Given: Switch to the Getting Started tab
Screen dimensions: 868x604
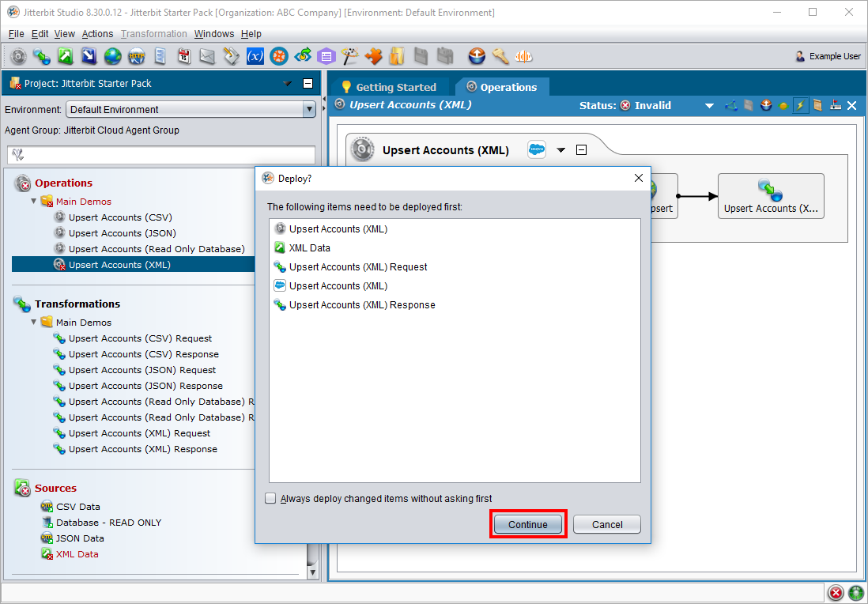Looking at the screenshot, I should pyautogui.click(x=389, y=87).
